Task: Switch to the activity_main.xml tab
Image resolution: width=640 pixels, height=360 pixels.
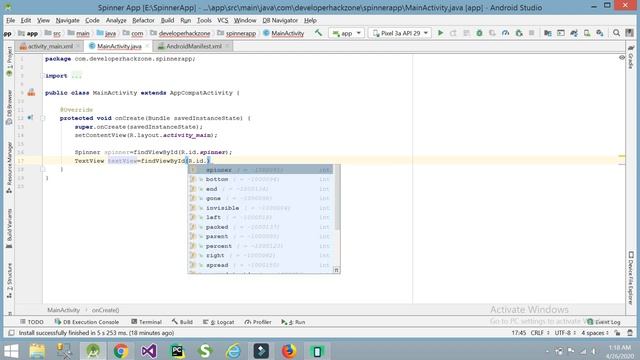Action: tap(50, 46)
